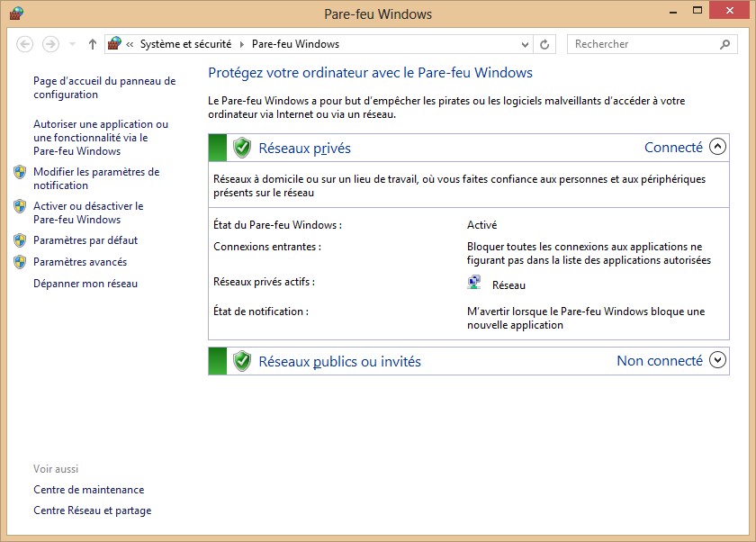Click the Réseau network icon
This screenshot has width=756, height=542.
[x=474, y=284]
